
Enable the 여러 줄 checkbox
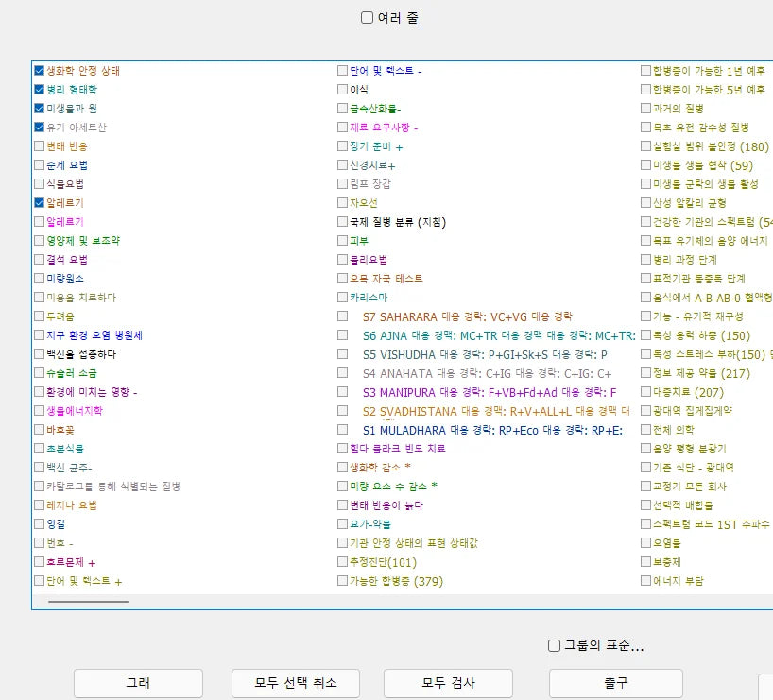click(x=368, y=17)
